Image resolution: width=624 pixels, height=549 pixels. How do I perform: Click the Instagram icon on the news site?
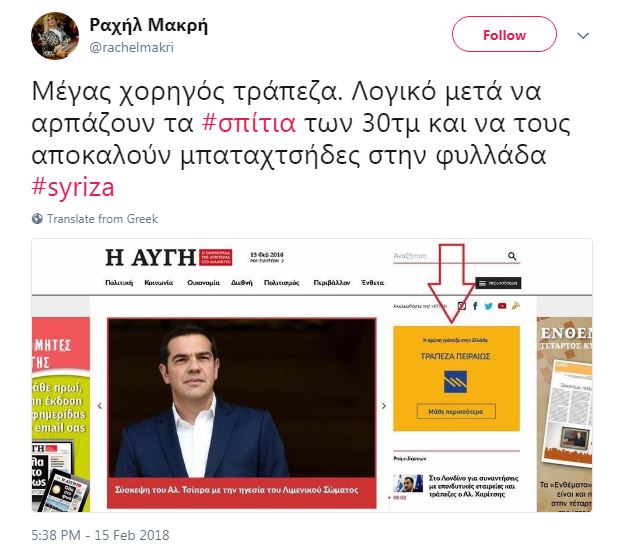pos(462,306)
